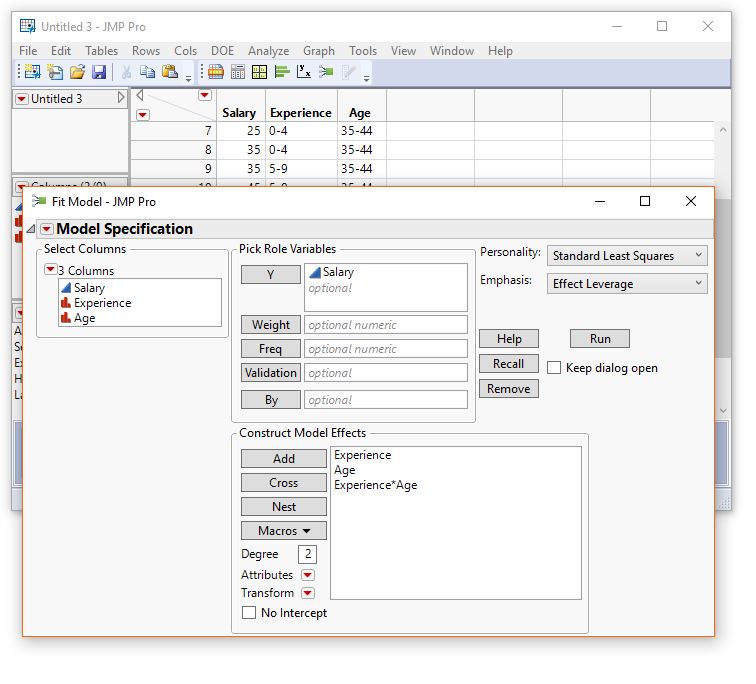Click the Distribution bar chart icon
Image resolution: width=756 pixels, height=684 pixels.
coord(282,72)
